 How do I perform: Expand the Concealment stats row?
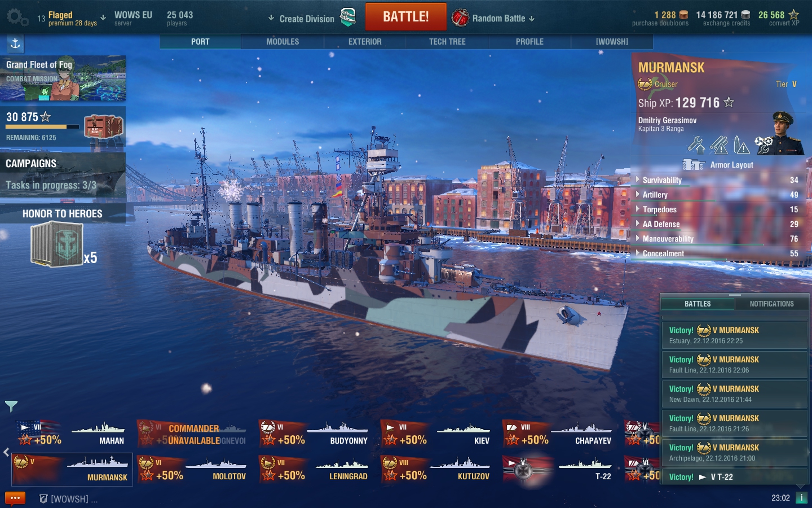tap(718, 253)
